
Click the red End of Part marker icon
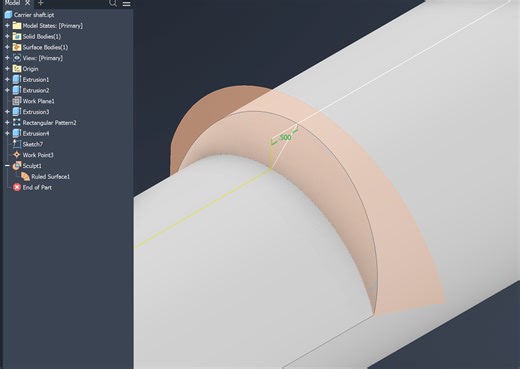pos(17,187)
